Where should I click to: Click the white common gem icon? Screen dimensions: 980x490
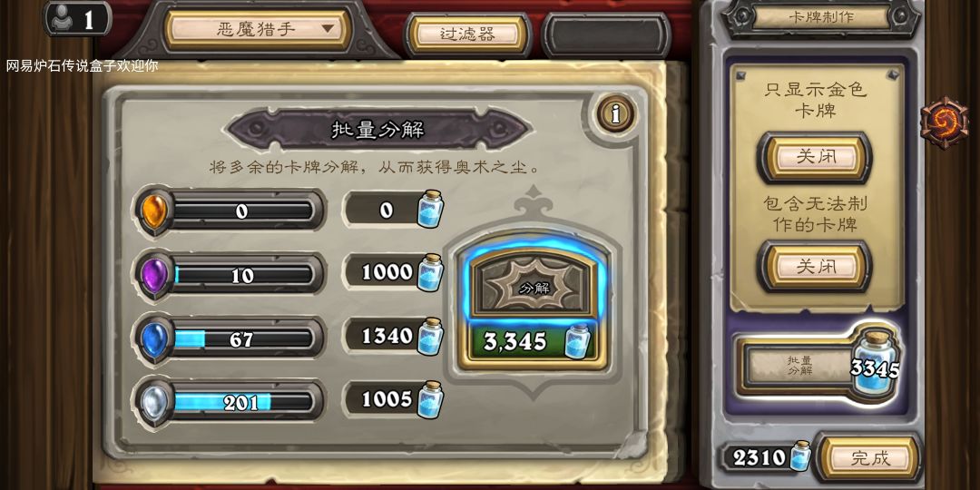click(153, 403)
